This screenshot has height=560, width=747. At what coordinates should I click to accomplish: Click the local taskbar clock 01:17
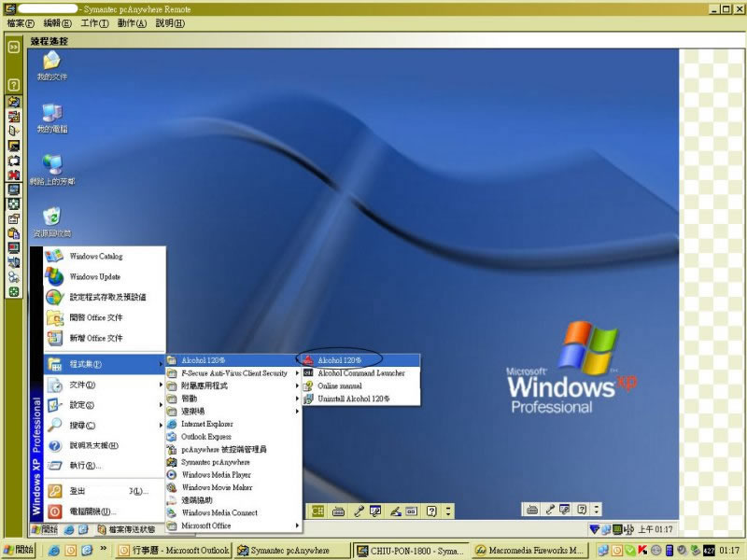(729, 551)
